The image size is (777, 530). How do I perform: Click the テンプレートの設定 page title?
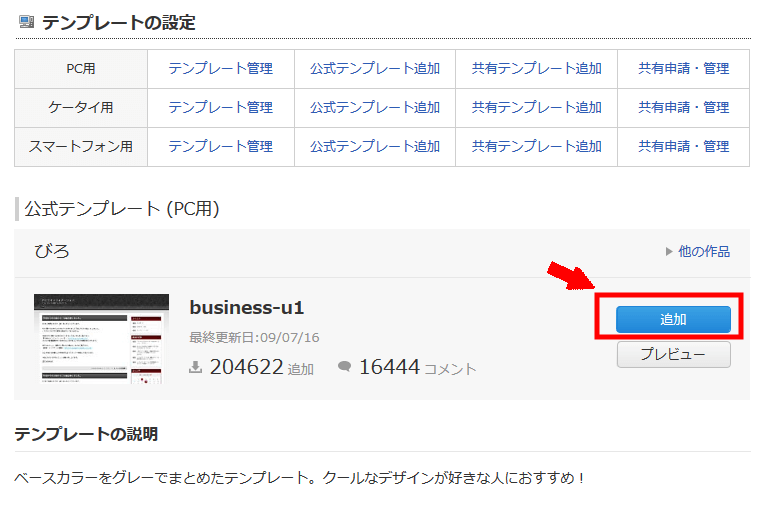(x=119, y=23)
